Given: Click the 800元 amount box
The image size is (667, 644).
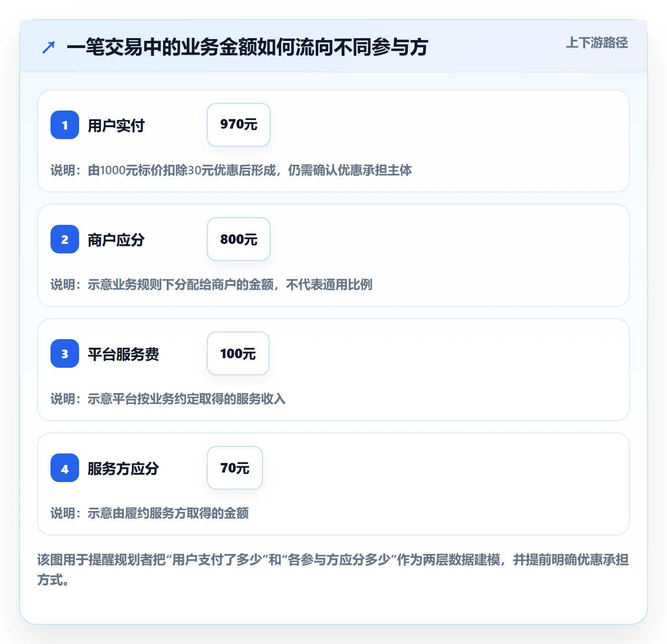Looking at the screenshot, I should click(x=239, y=239).
